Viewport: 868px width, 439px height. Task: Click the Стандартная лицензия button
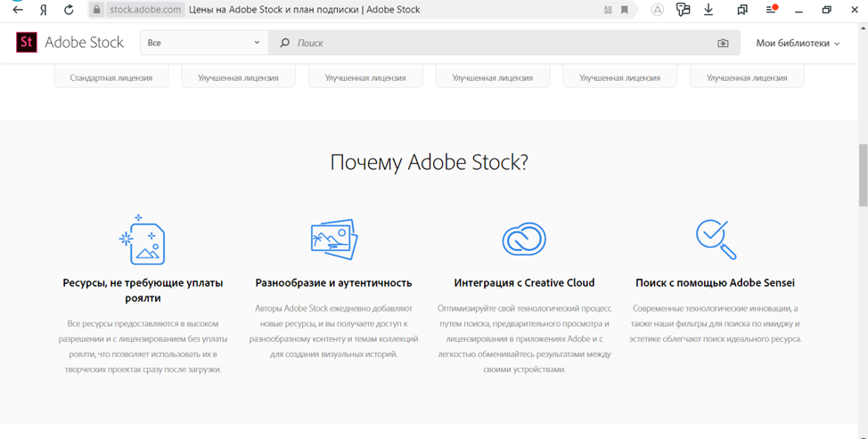click(x=111, y=77)
